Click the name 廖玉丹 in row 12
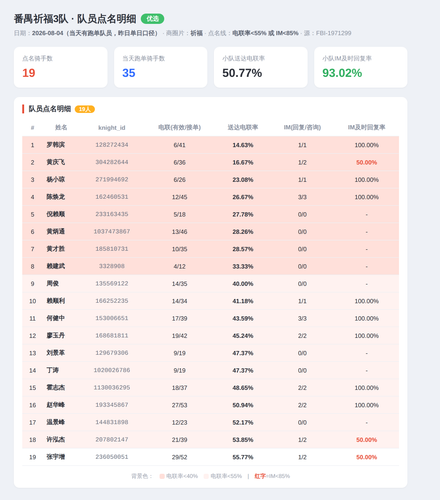The height and width of the screenshot is (500, 440). (x=56, y=336)
